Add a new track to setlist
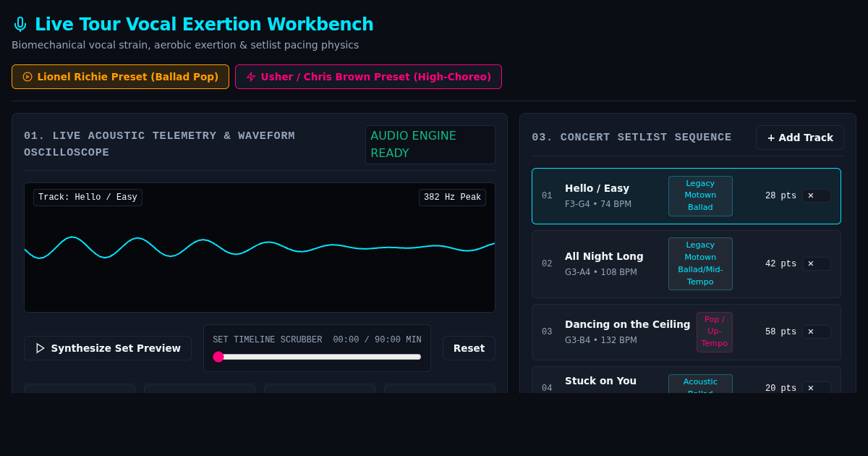Screen dimensions: 868x456 [x=800, y=138]
